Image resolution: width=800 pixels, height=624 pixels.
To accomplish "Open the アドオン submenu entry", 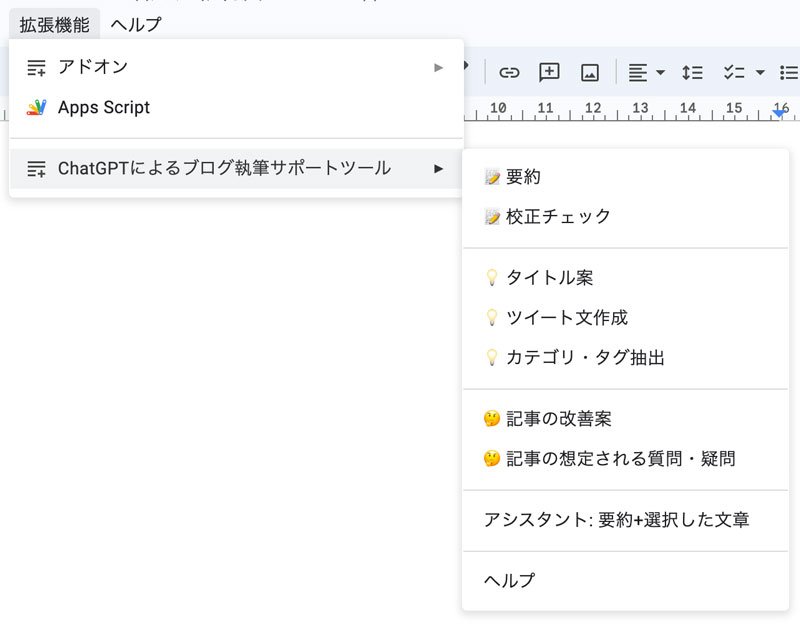I will (236, 67).
